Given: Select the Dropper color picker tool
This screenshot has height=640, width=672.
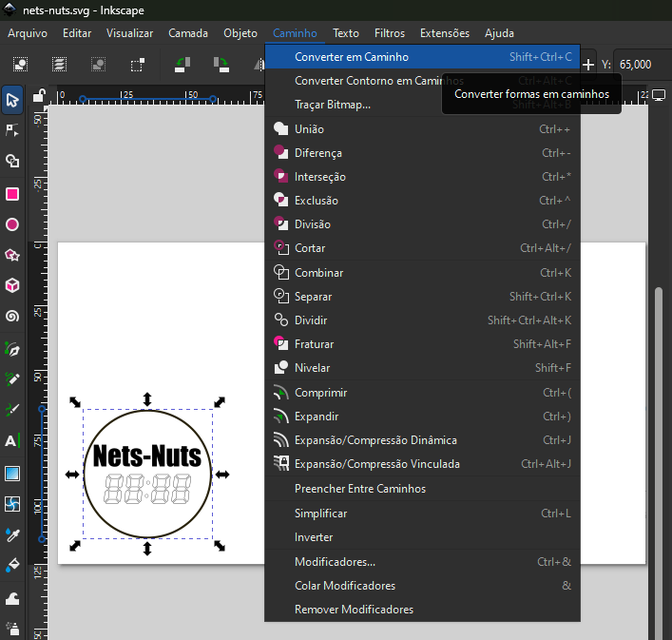Looking at the screenshot, I should (12, 534).
